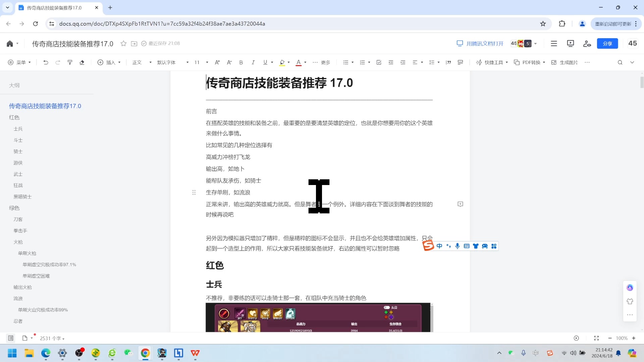Collapse the toolbar chevron
This screenshot has width=644, height=362.
(x=632, y=62)
